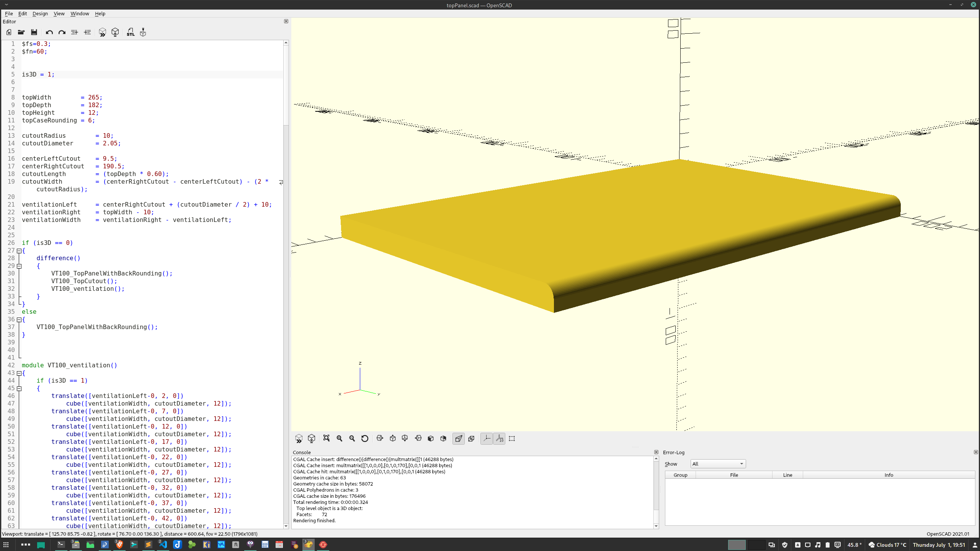Collapse module fold at line 43

pyautogui.click(x=19, y=373)
